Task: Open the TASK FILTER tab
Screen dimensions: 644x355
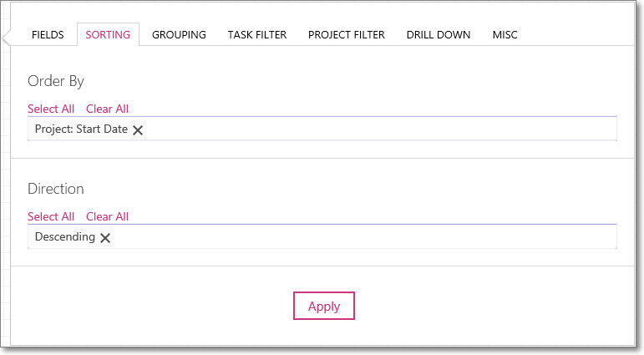Action: 257,35
